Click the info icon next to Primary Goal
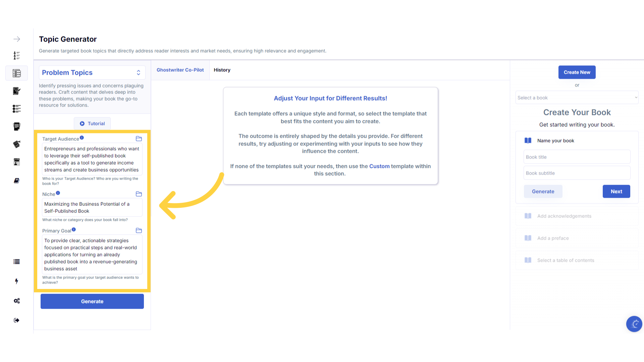The height and width of the screenshot is (362, 644). tap(74, 230)
